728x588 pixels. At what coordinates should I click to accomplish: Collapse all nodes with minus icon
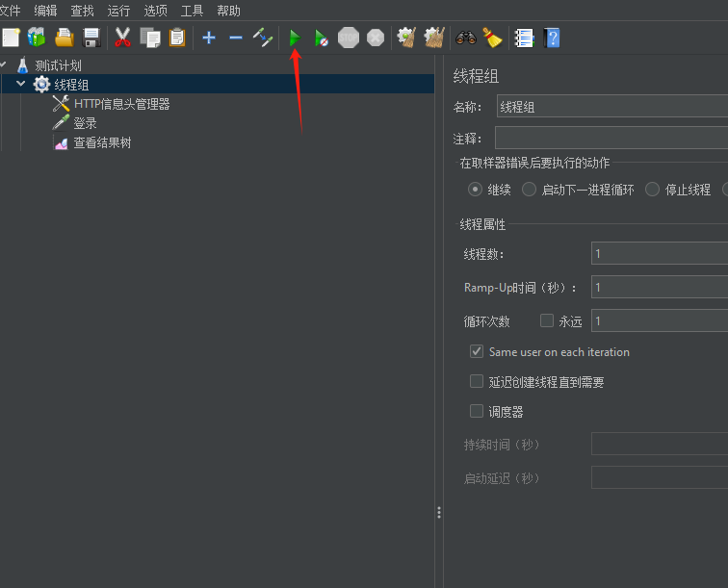pos(236,38)
